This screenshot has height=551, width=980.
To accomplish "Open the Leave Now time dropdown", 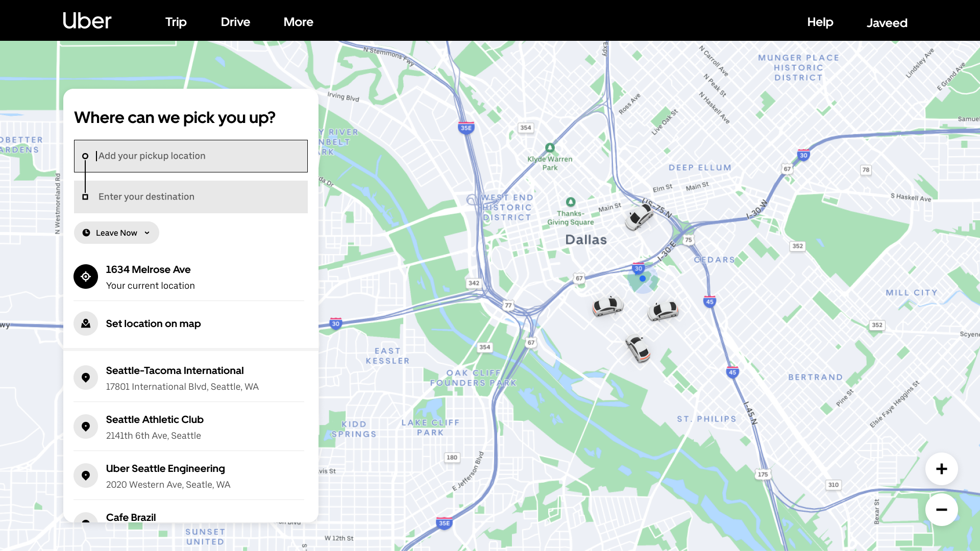I will 116,233.
